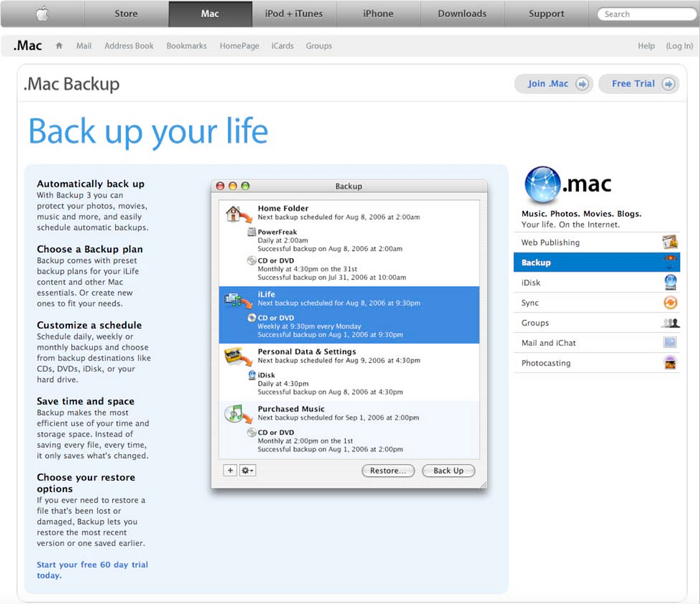The height and width of the screenshot is (604, 700).
Task: Click the .mac globe logo
Action: pos(543,184)
